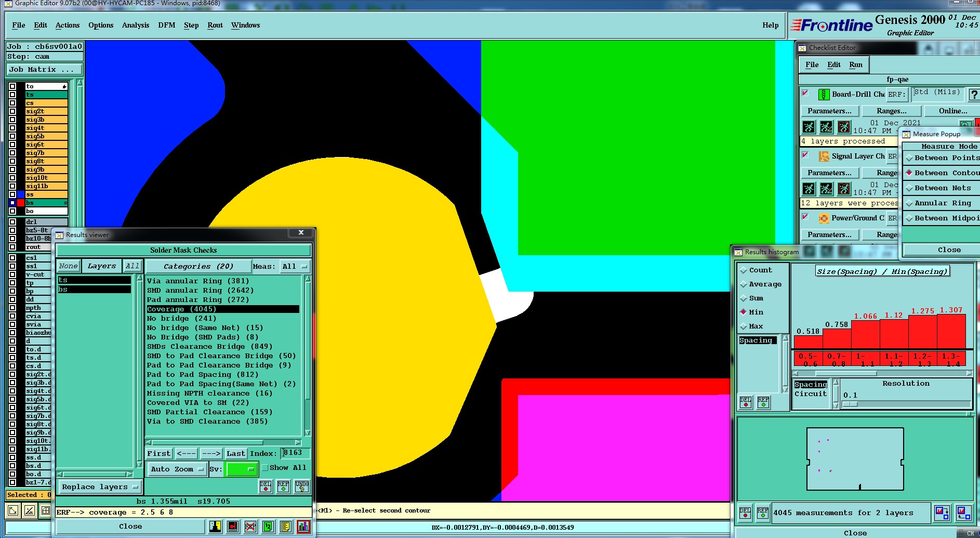
Task: Click UNDO icon in Results viewer
Action: point(302,487)
